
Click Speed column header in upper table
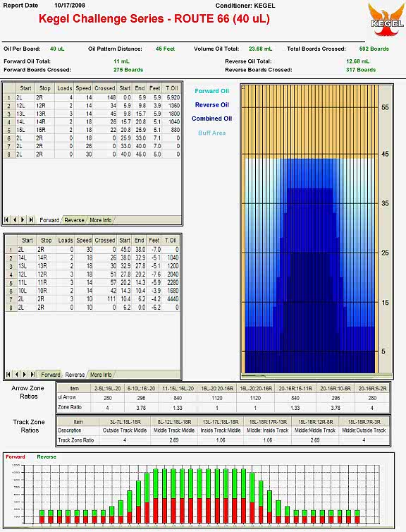click(83, 88)
